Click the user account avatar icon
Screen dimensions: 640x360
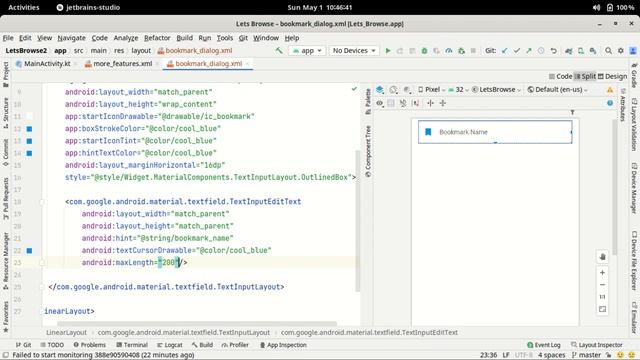(x=633, y=51)
